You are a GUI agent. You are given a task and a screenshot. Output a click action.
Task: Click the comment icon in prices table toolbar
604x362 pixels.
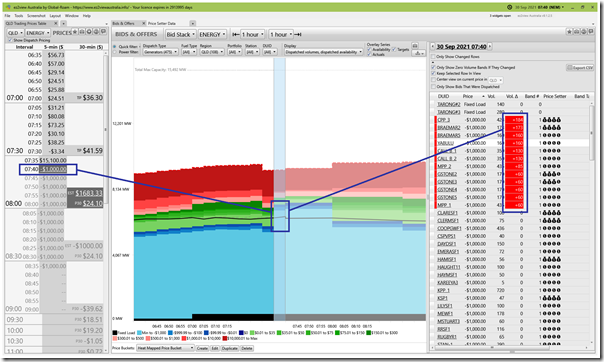[103, 32]
